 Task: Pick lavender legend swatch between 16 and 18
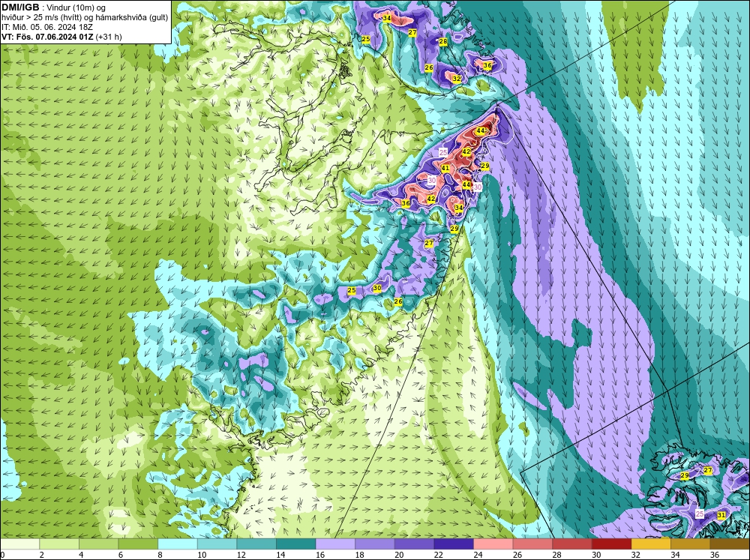point(335,544)
